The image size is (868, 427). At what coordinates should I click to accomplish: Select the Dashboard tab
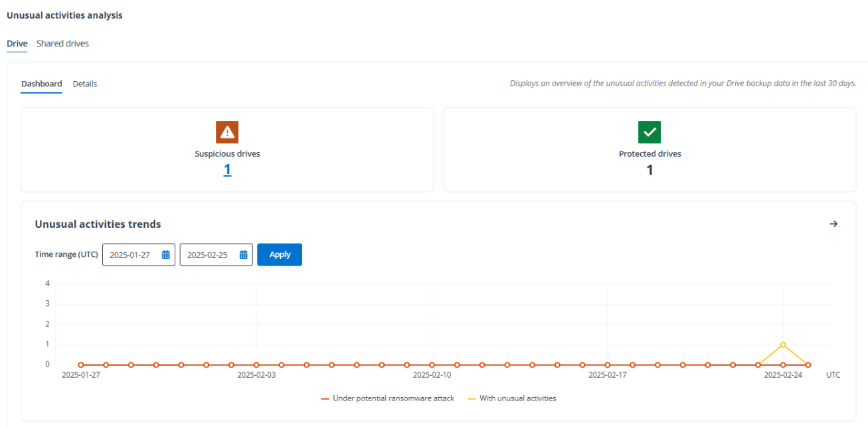(41, 84)
